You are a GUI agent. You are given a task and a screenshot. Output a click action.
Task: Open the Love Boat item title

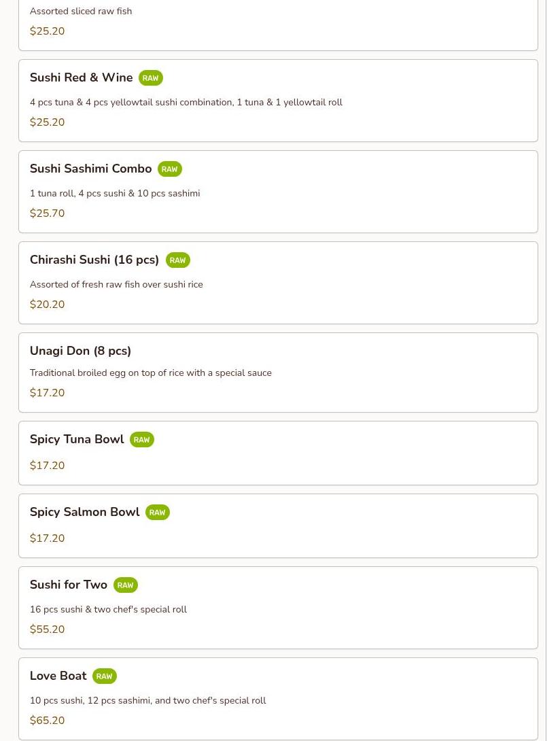(58, 676)
